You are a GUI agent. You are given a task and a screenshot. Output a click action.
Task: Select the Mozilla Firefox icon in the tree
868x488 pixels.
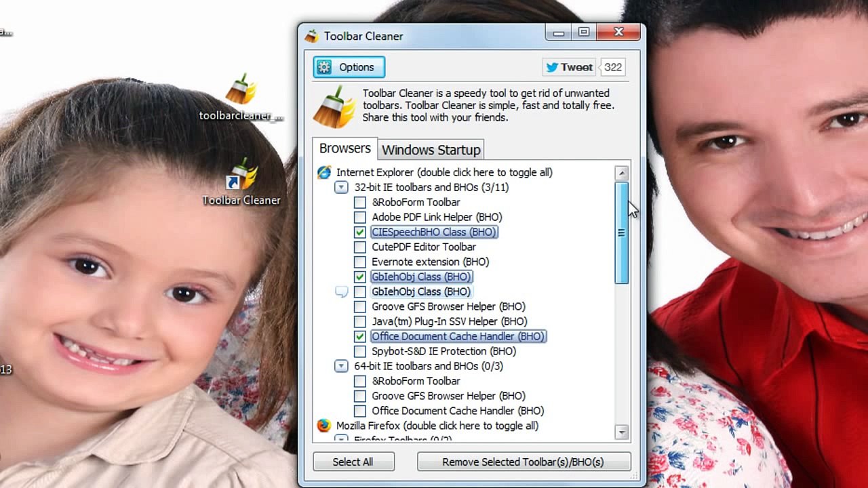pyautogui.click(x=324, y=426)
